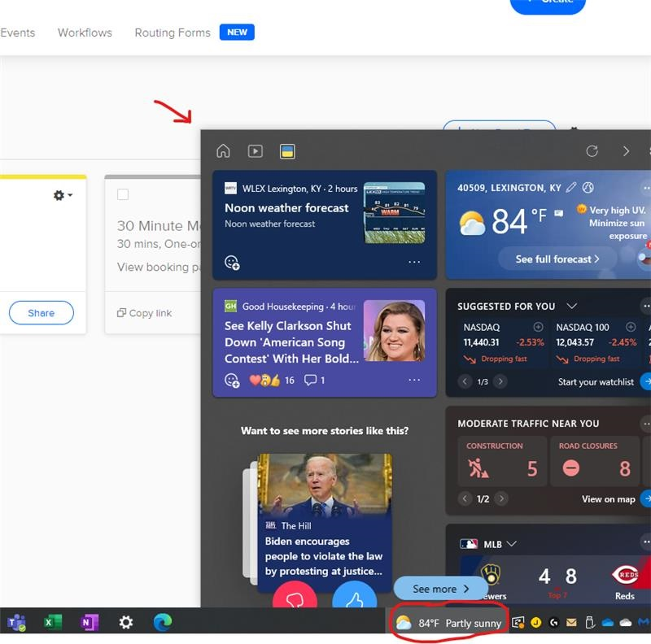Screen dimensions: 651x644
Task: Open the widgets panel Home icon
Action: pos(223,151)
